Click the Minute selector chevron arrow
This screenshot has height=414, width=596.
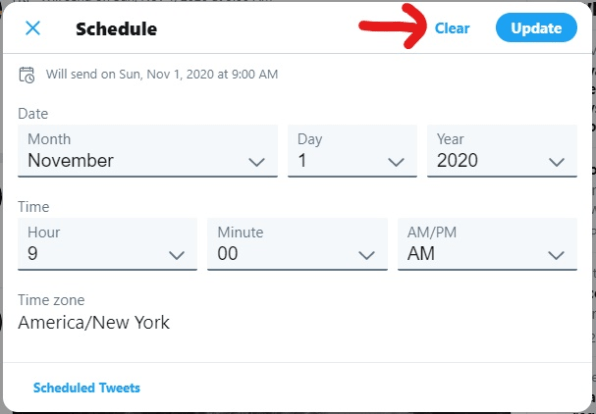(367, 255)
